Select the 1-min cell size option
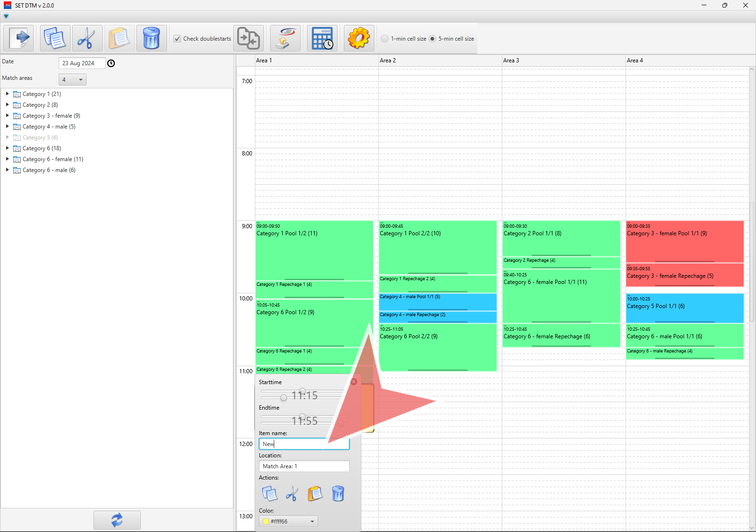The height and width of the screenshot is (532, 756). click(385, 39)
